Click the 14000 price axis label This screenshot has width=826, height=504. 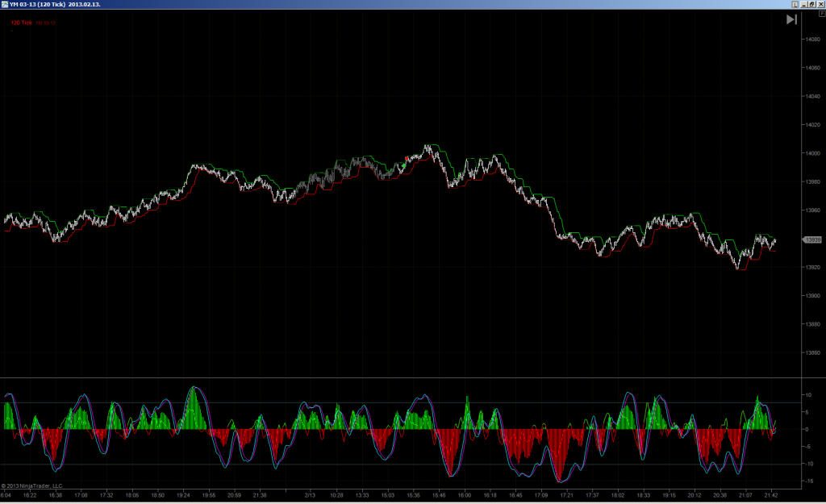click(813, 153)
